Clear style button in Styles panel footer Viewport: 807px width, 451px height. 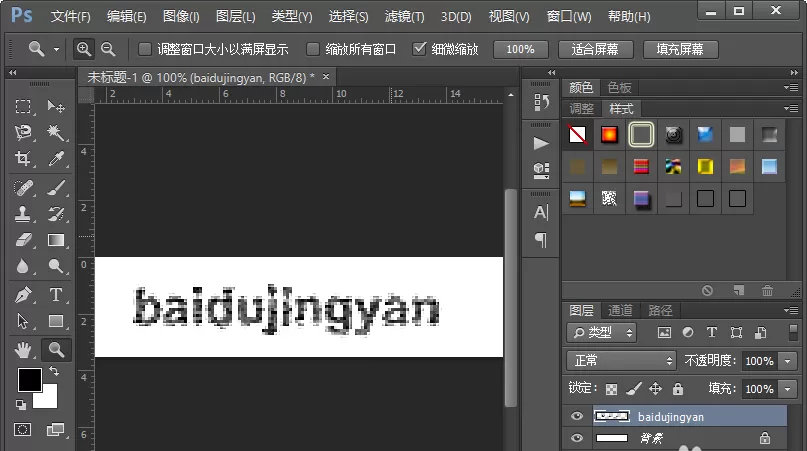point(708,290)
